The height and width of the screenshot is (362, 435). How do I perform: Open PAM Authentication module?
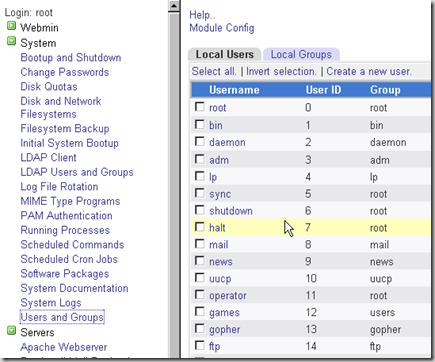[66, 216]
